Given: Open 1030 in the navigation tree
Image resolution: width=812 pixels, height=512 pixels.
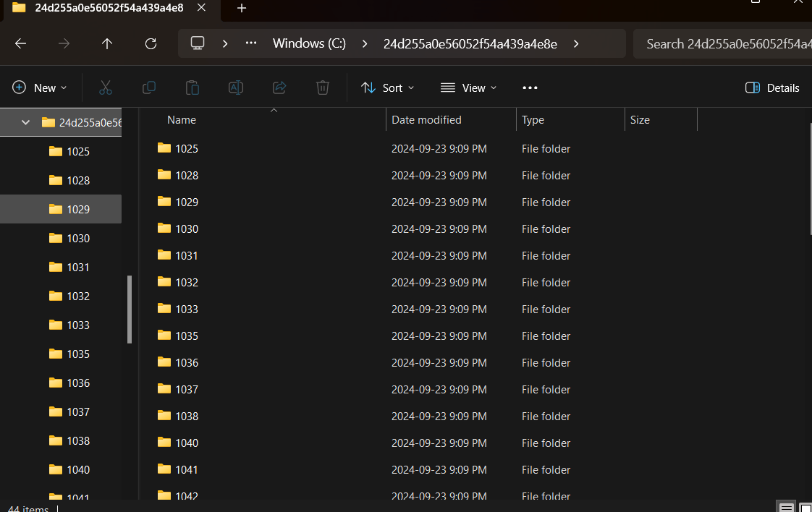Looking at the screenshot, I should click(61, 239).
